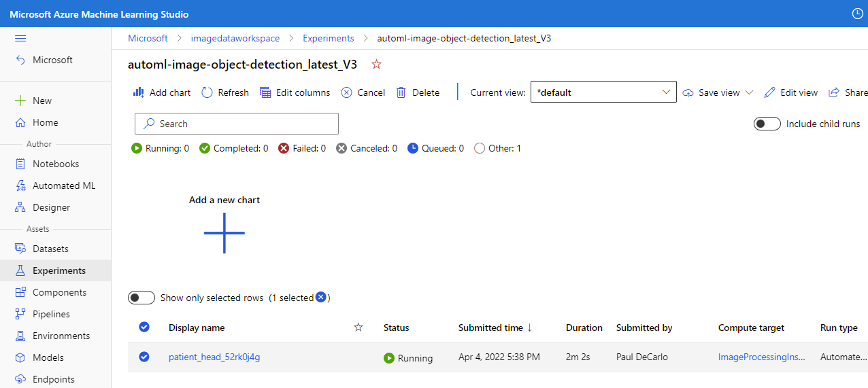
Task: Sort by Status column header
Action: pos(397,328)
